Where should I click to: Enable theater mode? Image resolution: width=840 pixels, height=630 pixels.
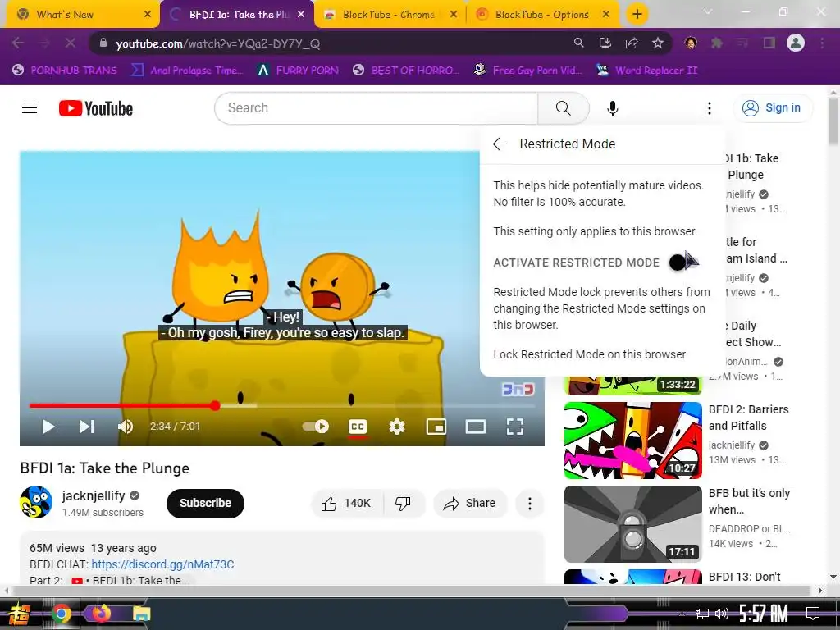tap(476, 427)
